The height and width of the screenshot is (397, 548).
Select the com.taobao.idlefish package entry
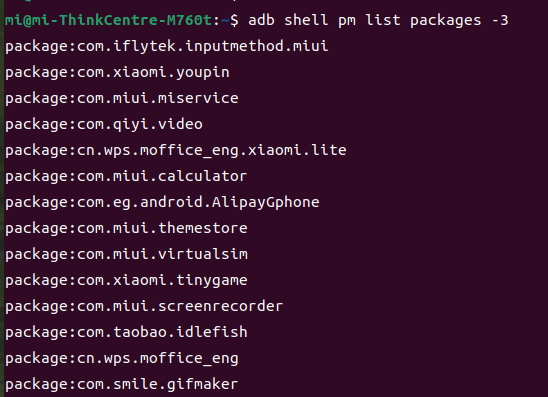tap(126, 332)
